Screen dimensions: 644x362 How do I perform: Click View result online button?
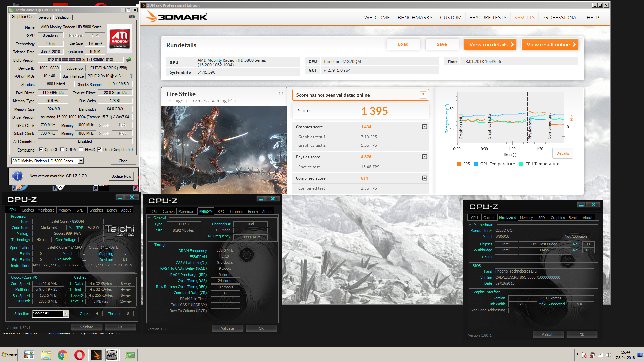[x=550, y=44]
